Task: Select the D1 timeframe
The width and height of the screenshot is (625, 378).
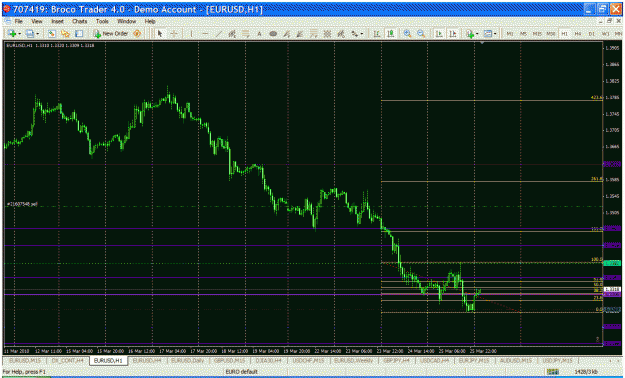Action: pos(592,34)
